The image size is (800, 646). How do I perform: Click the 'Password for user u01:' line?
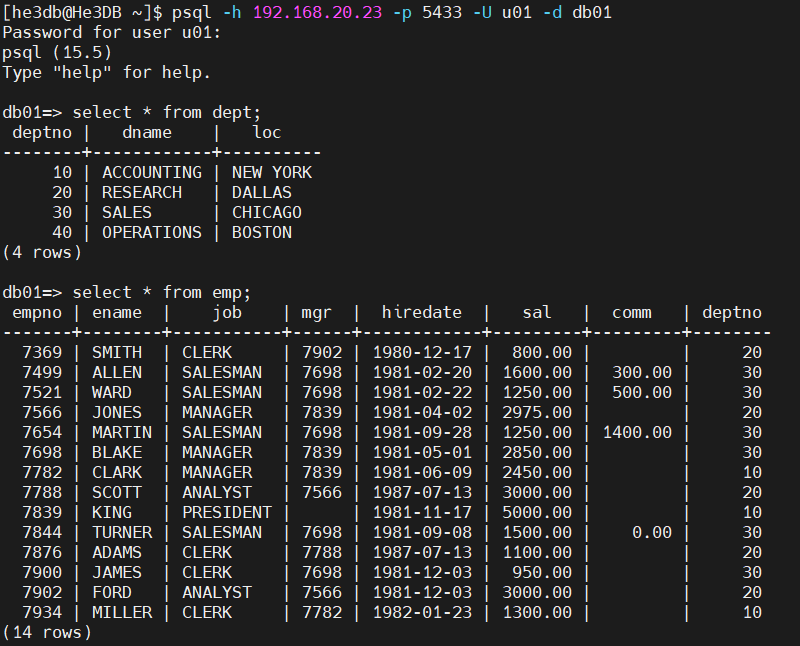112,32
